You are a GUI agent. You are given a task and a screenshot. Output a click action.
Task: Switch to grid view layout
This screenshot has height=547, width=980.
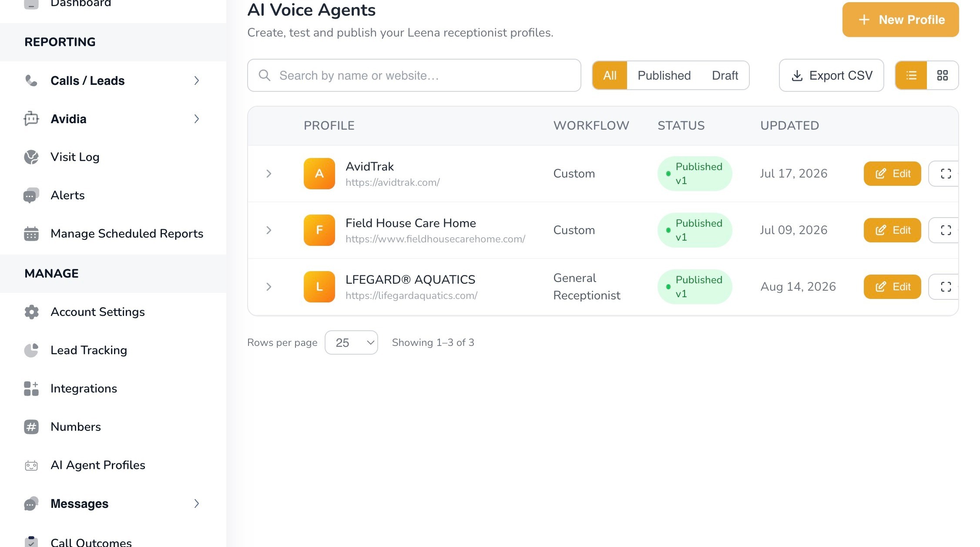click(x=943, y=75)
